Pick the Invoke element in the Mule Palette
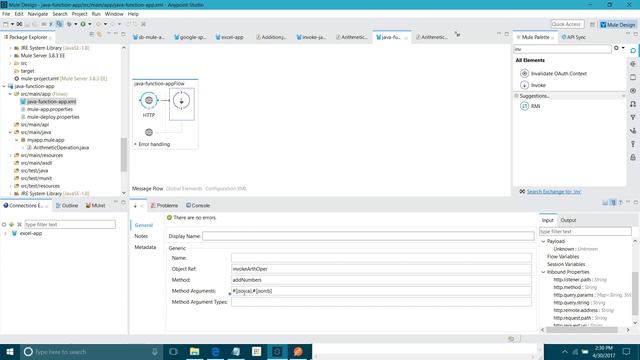Screen dimensions: 640x360 coord(533,85)
